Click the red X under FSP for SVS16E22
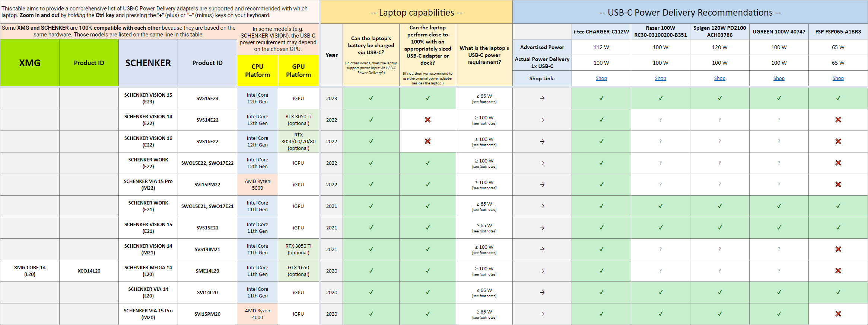 point(838,141)
